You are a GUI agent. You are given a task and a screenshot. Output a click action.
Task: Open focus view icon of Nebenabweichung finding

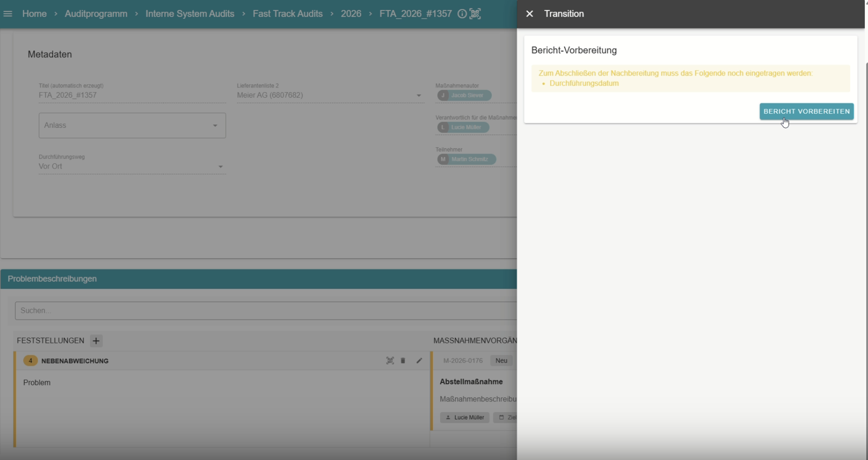(390, 361)
